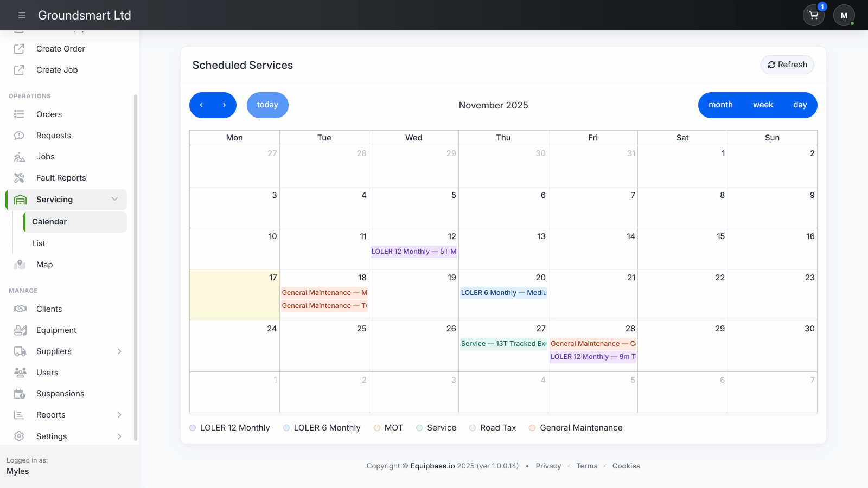Viewport: 868px width, 488px height.
Task: Click the Refresh button on Scheduled Services
Action: point(787,65)
